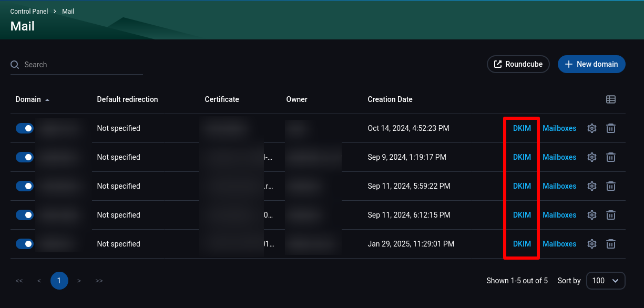Image resolution: width=644 pixels, height=308 pixels.
Task: Toggle off the first domain's enable switch
Action: click(x=24, y=128)
